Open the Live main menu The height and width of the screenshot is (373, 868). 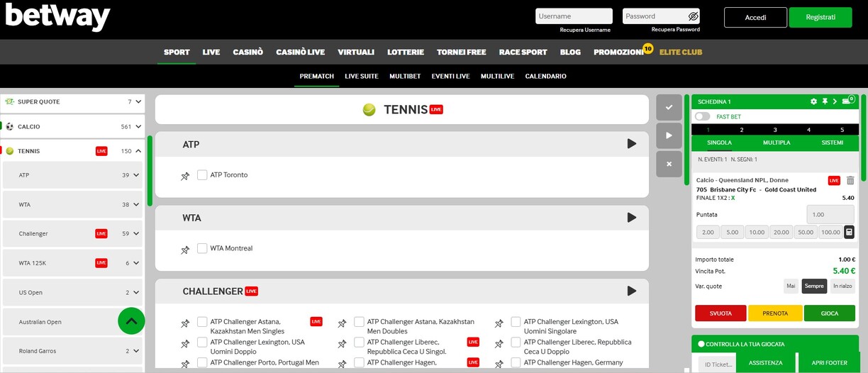click(211, 52)
